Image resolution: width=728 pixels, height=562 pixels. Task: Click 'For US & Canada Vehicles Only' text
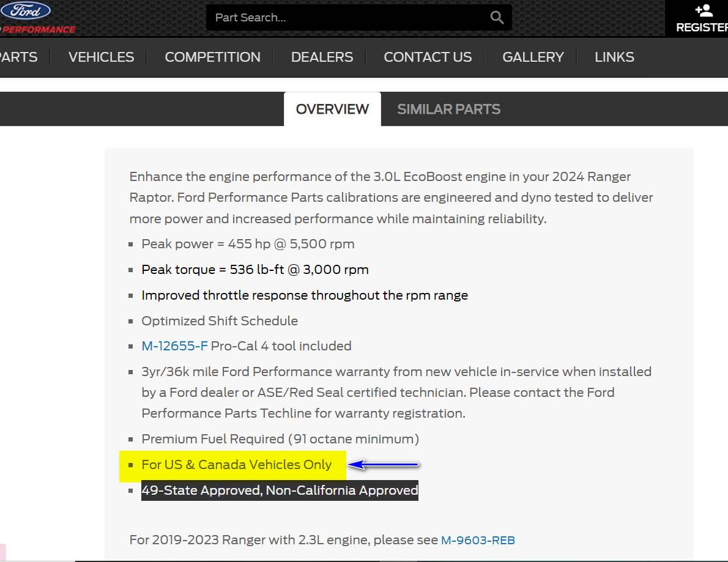236,465
